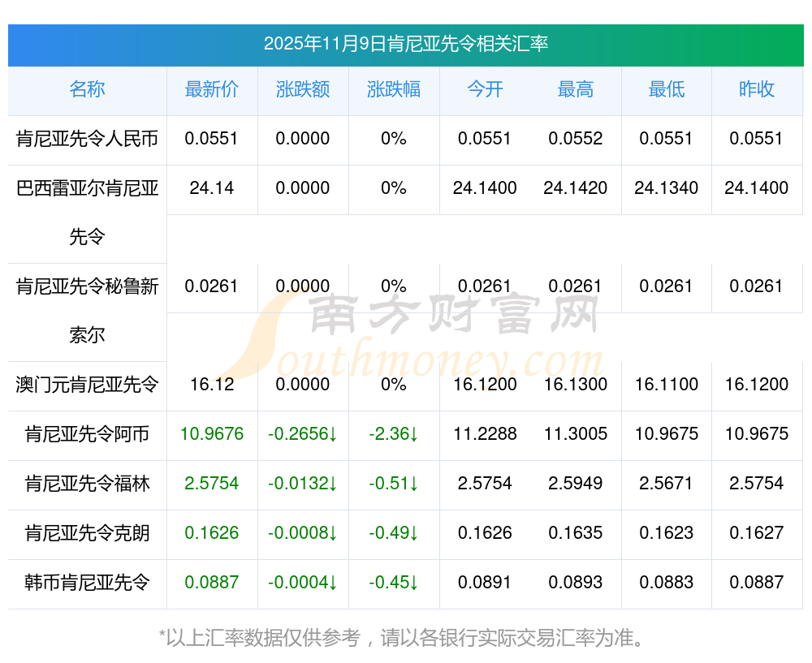The width and height of the screenshot is (812, 663).
Task: Select the 韩币肯尼亚先令 row name
Action: 87,583
